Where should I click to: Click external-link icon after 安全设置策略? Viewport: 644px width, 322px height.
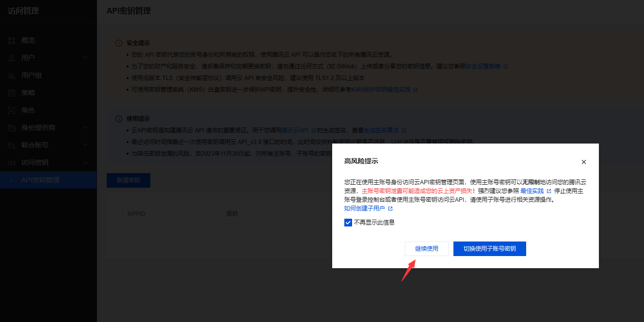pos(505,66)
